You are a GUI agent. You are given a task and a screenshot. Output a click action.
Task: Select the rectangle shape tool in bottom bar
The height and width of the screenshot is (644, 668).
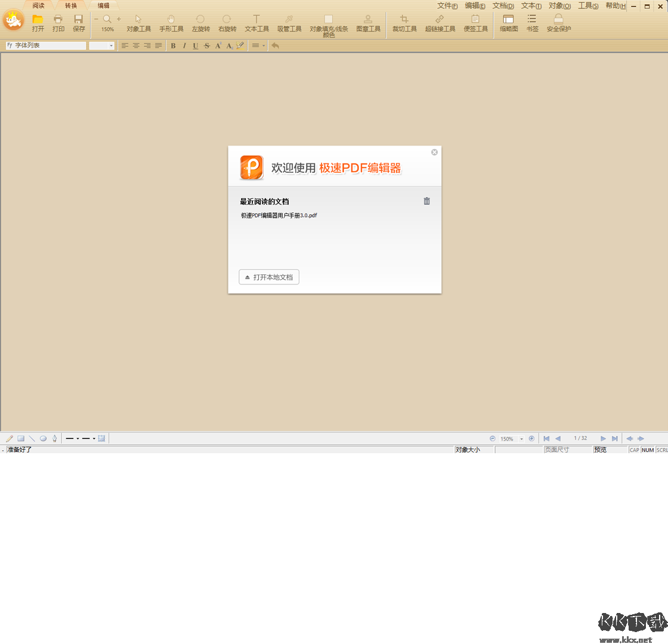(x=21, y=438)
